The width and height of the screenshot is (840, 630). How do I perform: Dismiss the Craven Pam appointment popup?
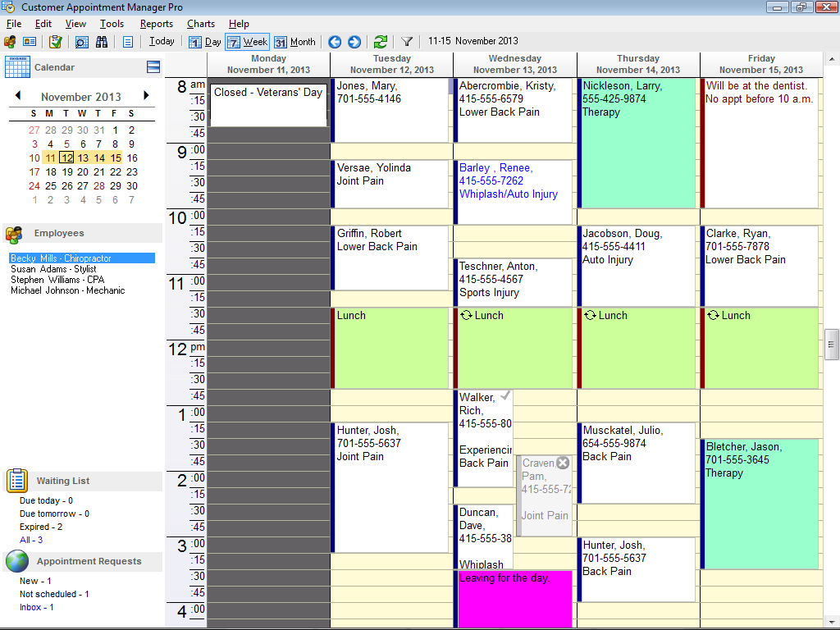click(563, 463)
